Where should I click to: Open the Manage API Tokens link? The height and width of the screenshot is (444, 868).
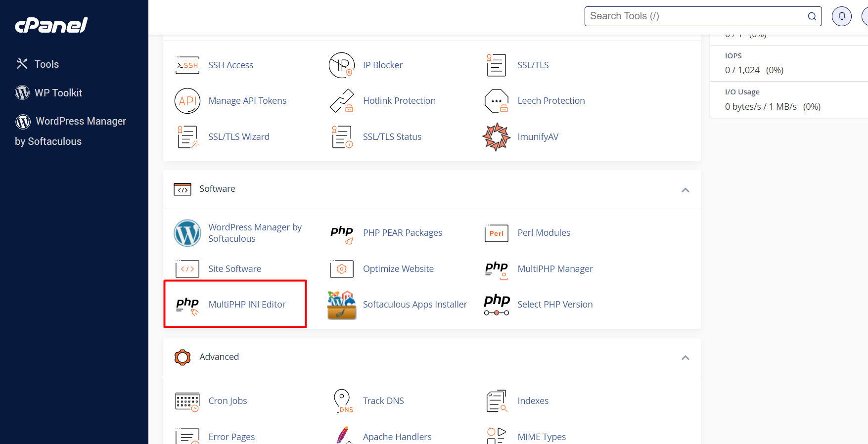247,101
